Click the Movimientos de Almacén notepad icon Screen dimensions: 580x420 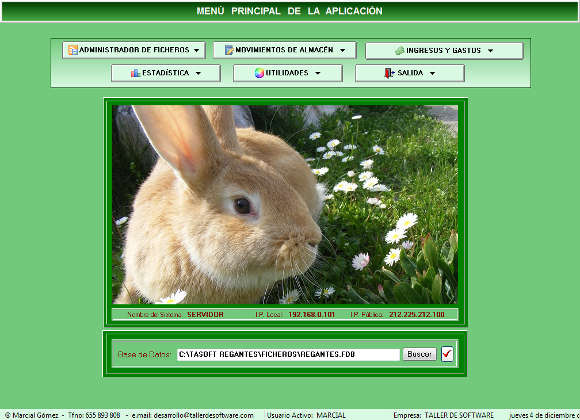pos(229,50)
